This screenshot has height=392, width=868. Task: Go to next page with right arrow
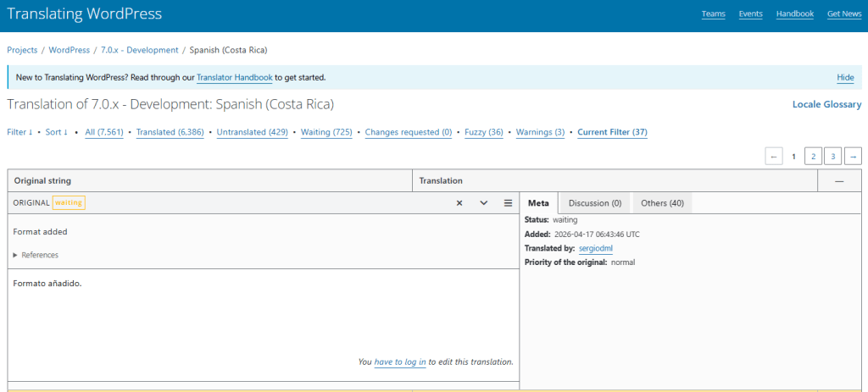[x=853, y=156]
